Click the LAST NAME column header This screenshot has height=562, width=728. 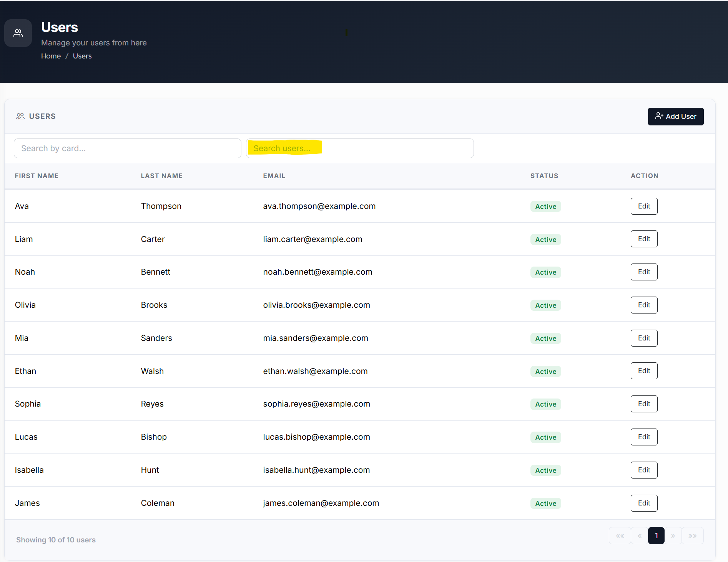(162, 176)
